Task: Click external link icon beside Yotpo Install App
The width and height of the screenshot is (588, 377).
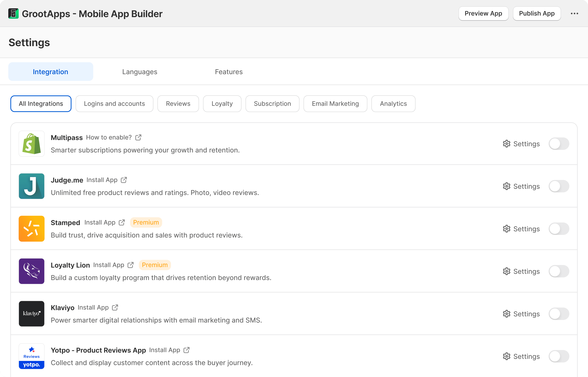Action: [x=187, y=350]
